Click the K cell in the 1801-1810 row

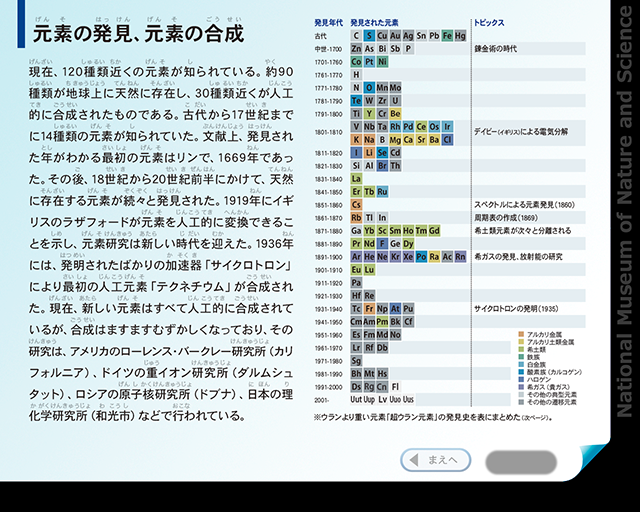point(356,140)
